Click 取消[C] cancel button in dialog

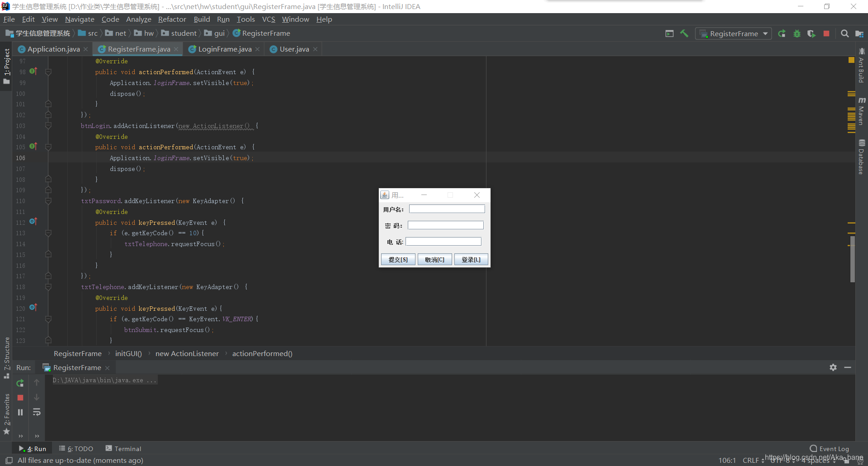click(x=435, y=260)
